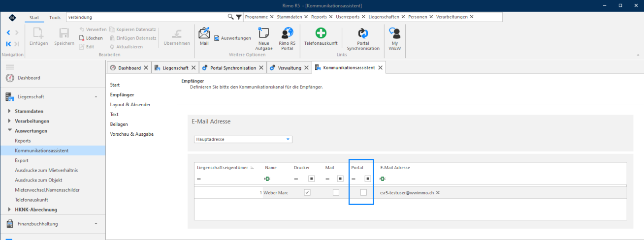Image resolution: width=644 pixels, height=240 pixels.
Task: Click the Einfügen ribbon button
Action: click(38, 36)
